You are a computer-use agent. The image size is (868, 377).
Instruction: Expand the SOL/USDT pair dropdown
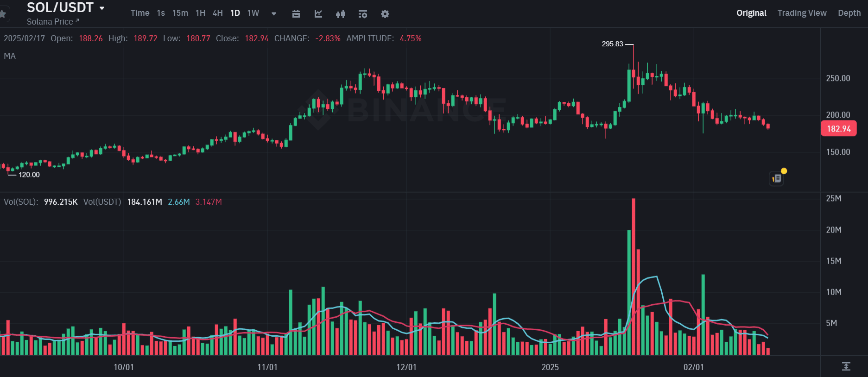click(x=102, y=8)
